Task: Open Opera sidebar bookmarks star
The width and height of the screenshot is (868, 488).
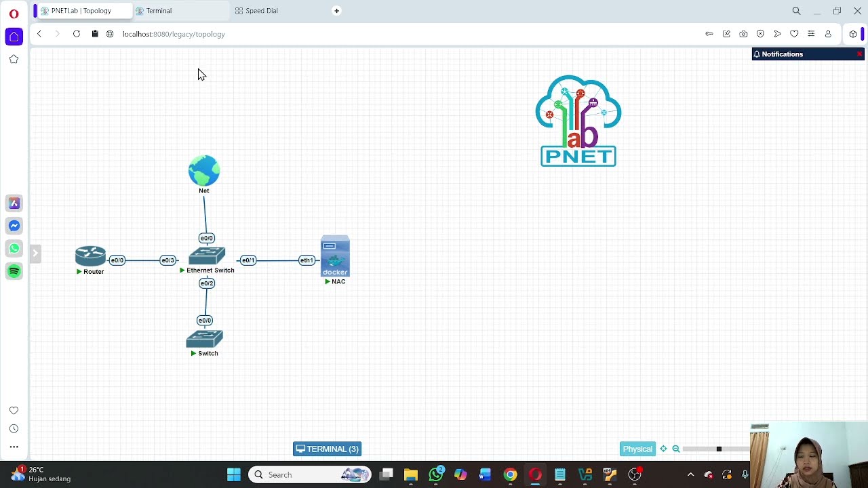Action: 14,59
